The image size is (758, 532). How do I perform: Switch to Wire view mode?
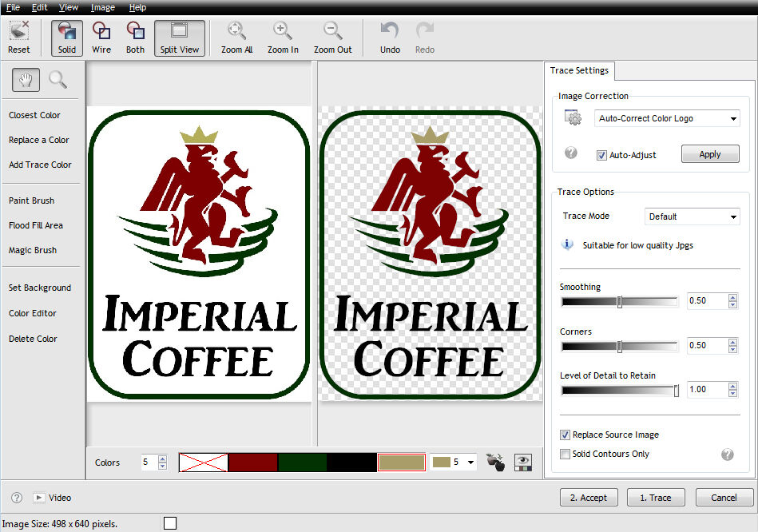pos(101,38)
